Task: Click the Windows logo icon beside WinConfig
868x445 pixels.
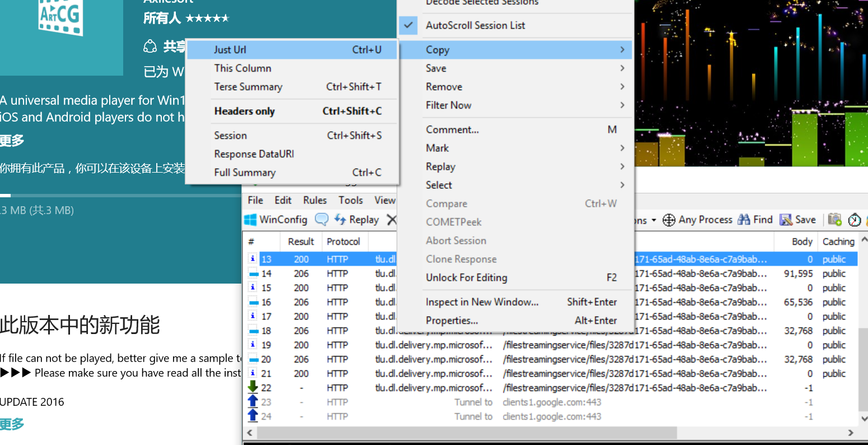Action: tap(250, 220)
